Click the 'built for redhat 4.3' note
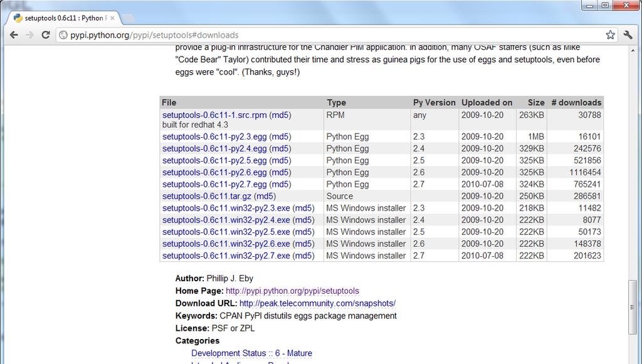 [x=196, y=125]
